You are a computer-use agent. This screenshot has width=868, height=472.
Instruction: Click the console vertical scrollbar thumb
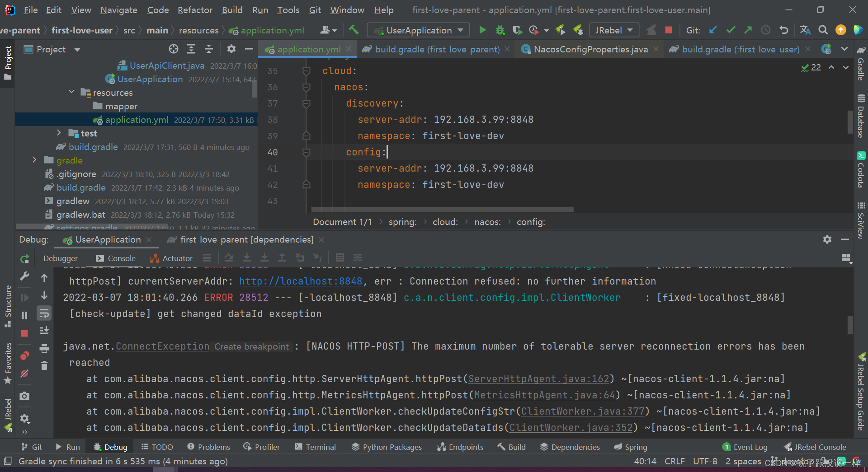pos(850,324)
